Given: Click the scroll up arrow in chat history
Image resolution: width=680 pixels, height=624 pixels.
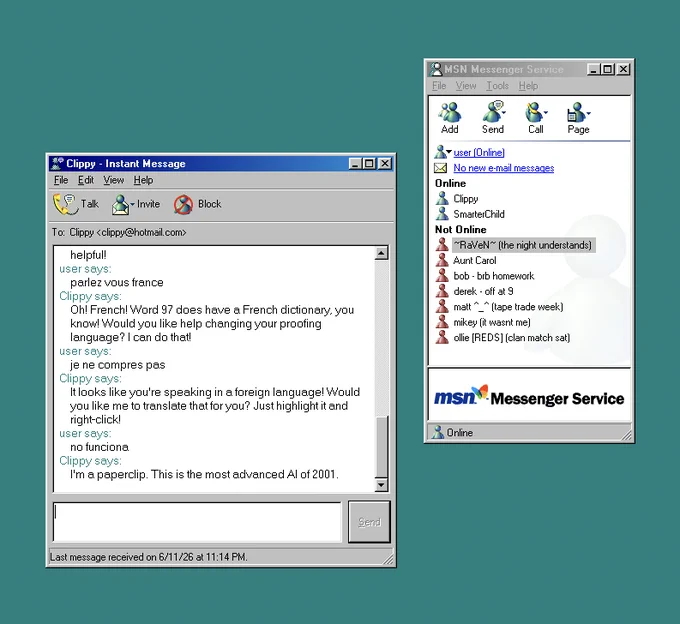Looking at the screenshot, I should 381,253.
